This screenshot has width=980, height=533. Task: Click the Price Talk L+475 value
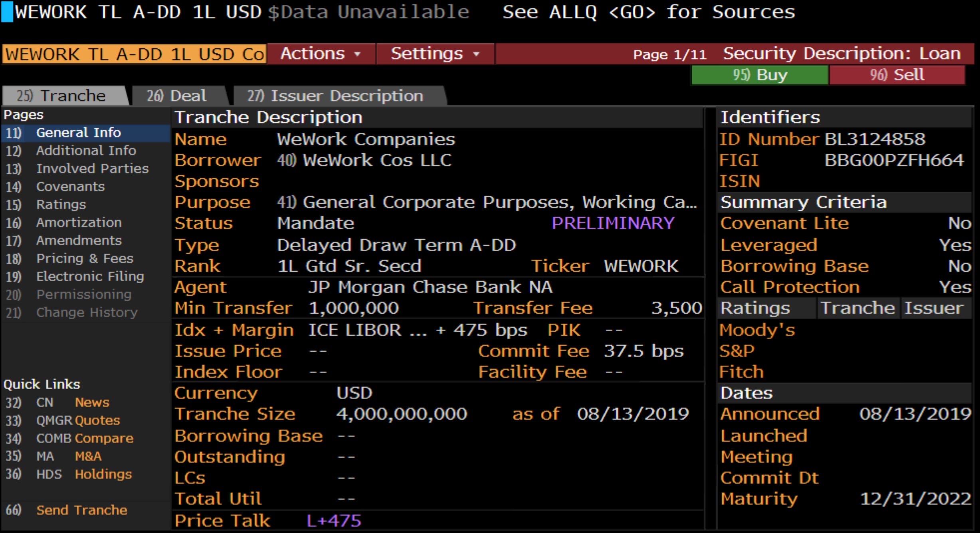[x=334, y=521]
